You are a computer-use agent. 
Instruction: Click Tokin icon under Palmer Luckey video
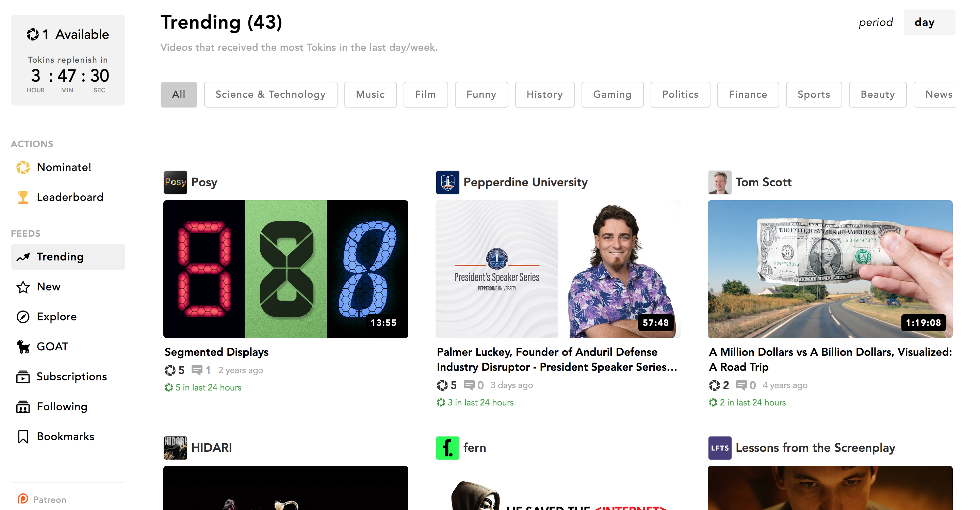tap(442, 385)
